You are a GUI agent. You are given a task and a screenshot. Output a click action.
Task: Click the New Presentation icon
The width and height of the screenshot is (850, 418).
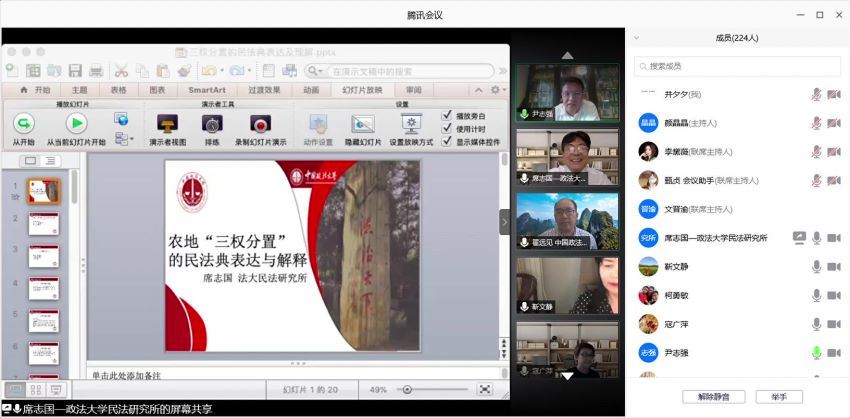tap(11, 70)
